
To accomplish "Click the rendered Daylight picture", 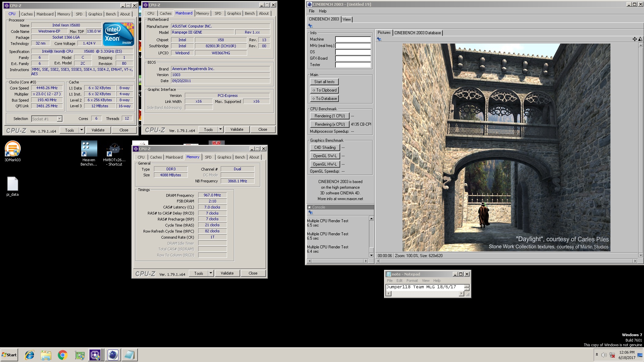I will click(506, 147).
